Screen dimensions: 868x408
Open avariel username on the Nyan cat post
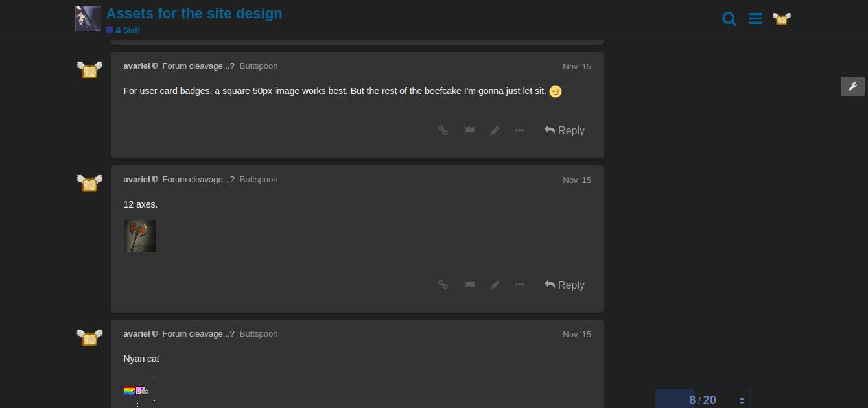click(x=137, y=334)
